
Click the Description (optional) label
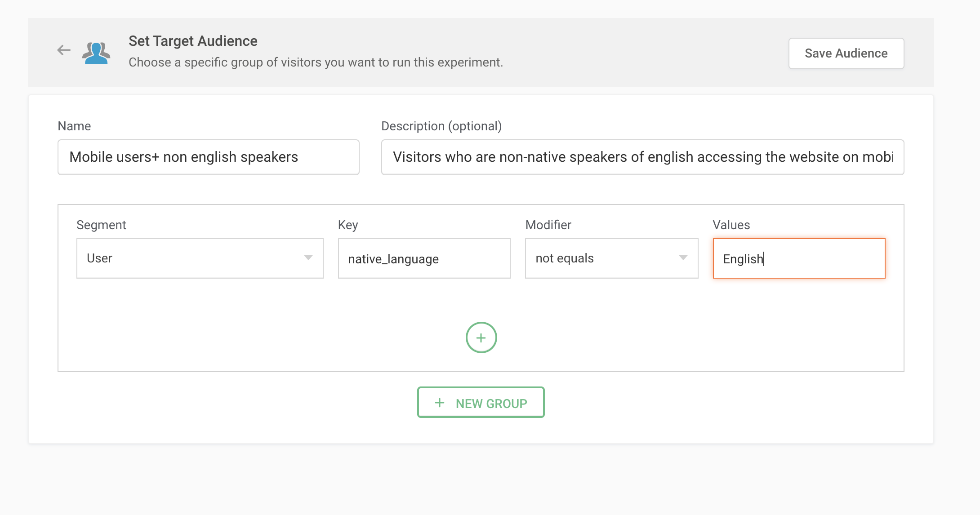(441, 126)
